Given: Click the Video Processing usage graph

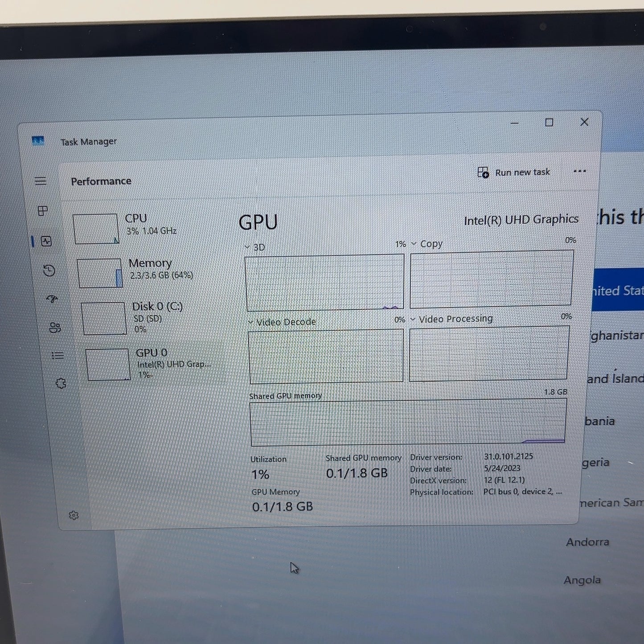Looking at the screenshot, I should (489, 353).
